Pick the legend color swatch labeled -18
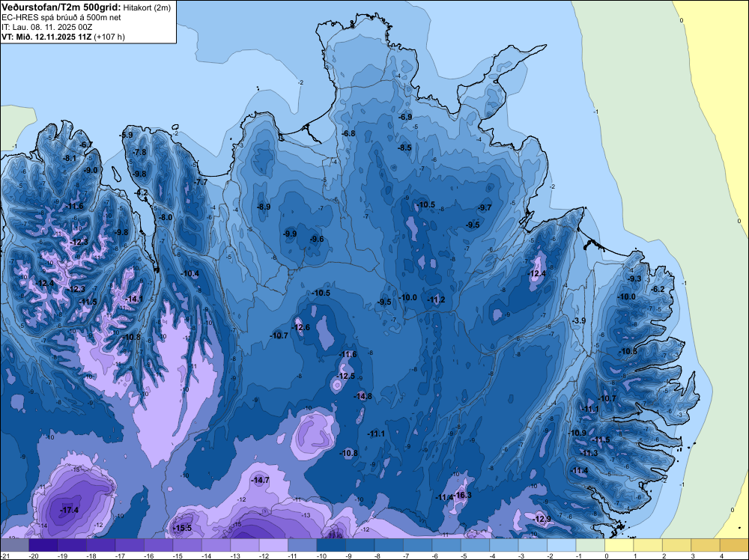 pyautogui.click(x=101, y=545)
